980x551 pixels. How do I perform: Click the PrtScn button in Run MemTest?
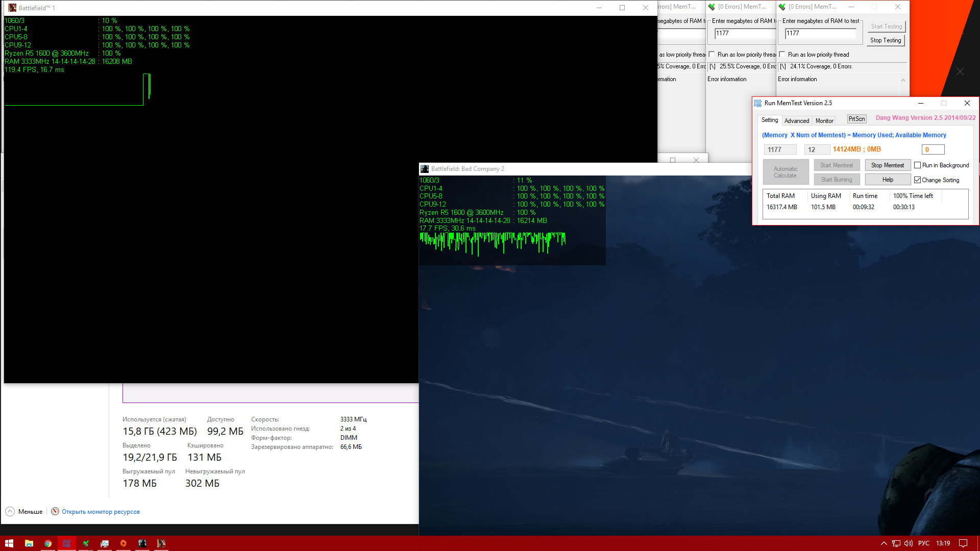[856, 119]
